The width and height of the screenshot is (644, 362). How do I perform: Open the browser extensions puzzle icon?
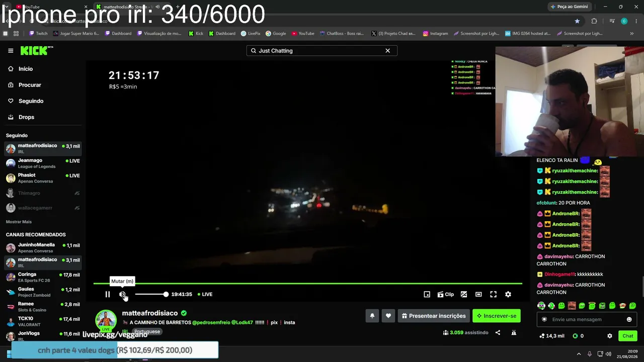(x=594, y=21)
